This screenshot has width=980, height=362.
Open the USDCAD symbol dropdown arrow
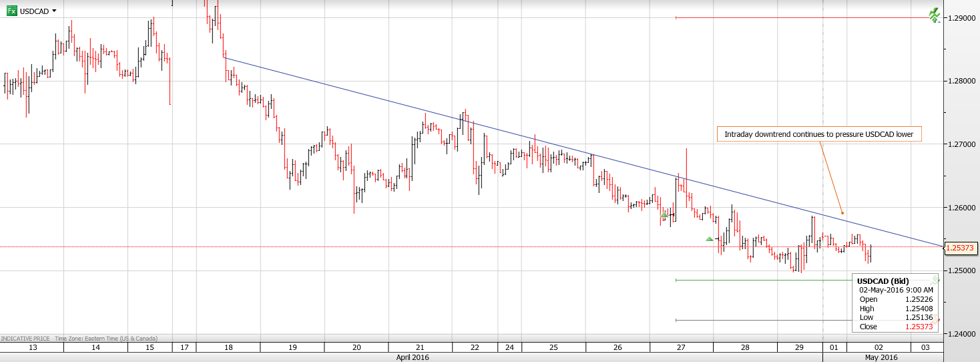pos(54,11)
